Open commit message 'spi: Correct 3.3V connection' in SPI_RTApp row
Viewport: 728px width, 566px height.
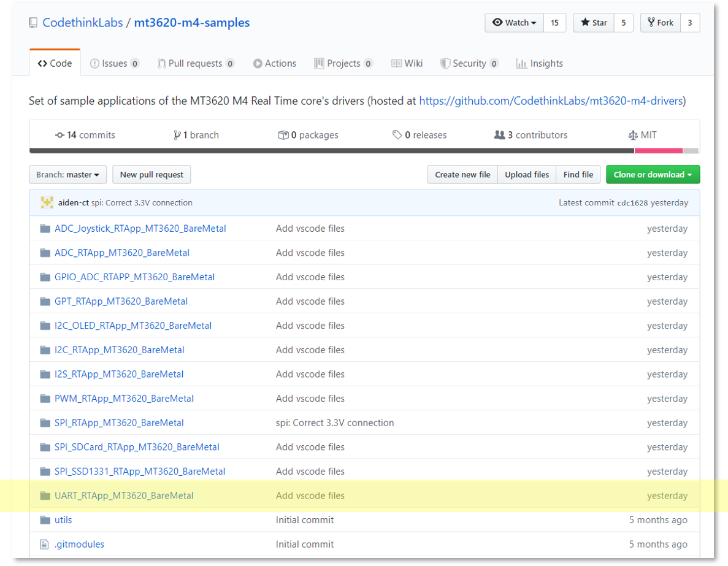click(335, 423)
